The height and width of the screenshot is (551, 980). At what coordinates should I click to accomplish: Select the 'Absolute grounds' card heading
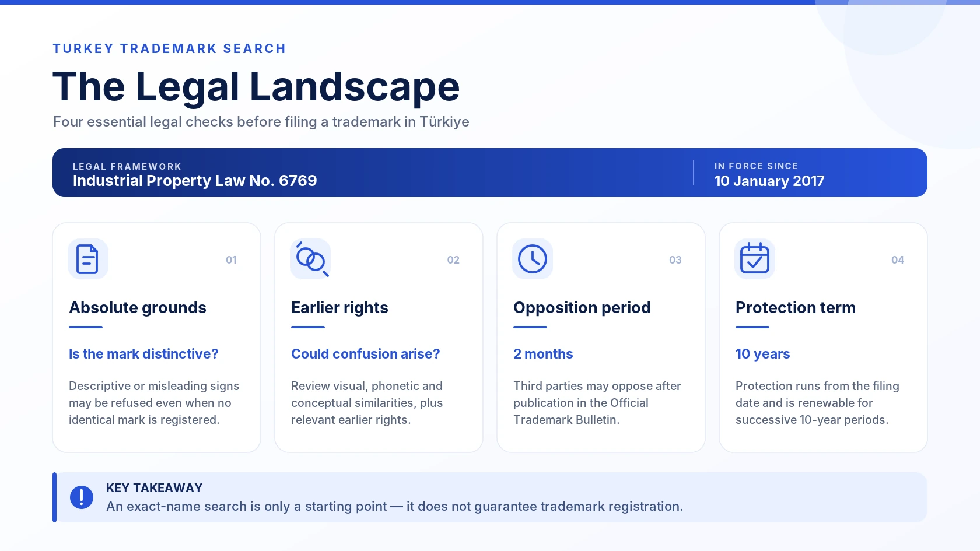tap(138, 307)
